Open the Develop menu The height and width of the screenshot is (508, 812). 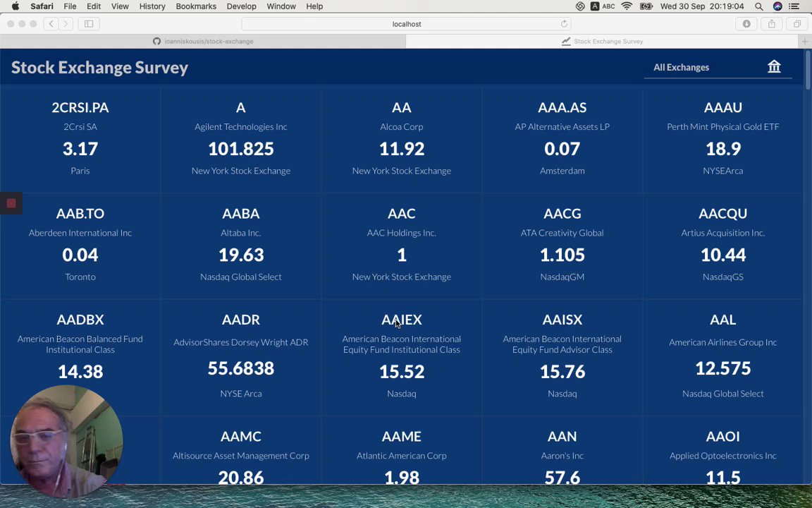point(241,6)
